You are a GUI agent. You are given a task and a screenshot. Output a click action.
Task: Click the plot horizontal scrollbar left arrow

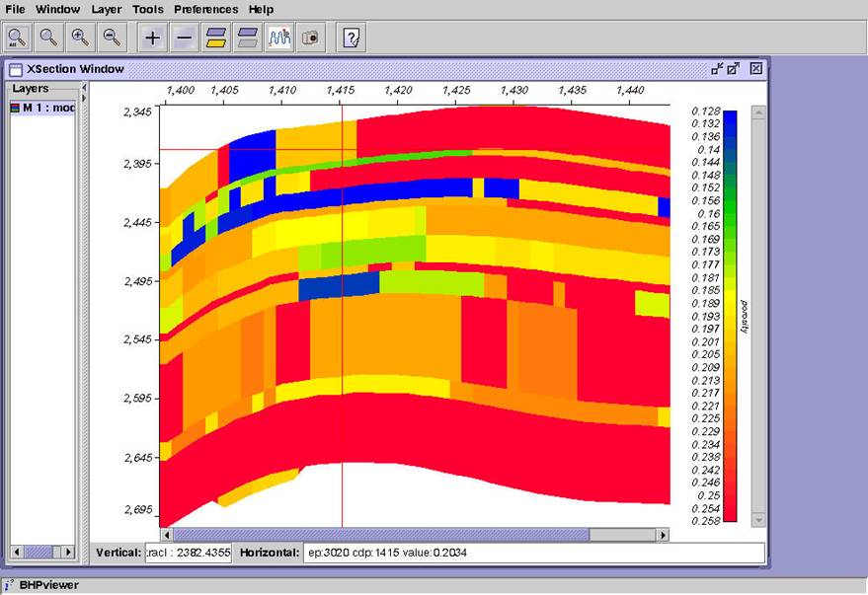pyautogui.click(x=166, y=535)
